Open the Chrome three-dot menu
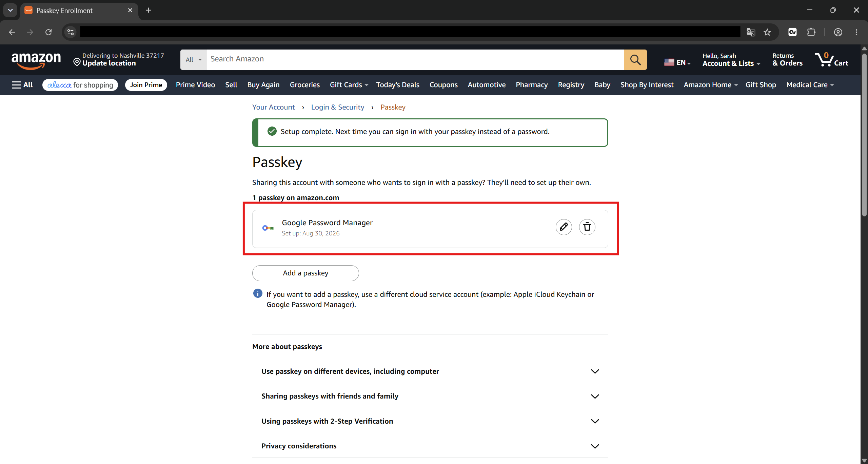 click(x=856, y=32)
